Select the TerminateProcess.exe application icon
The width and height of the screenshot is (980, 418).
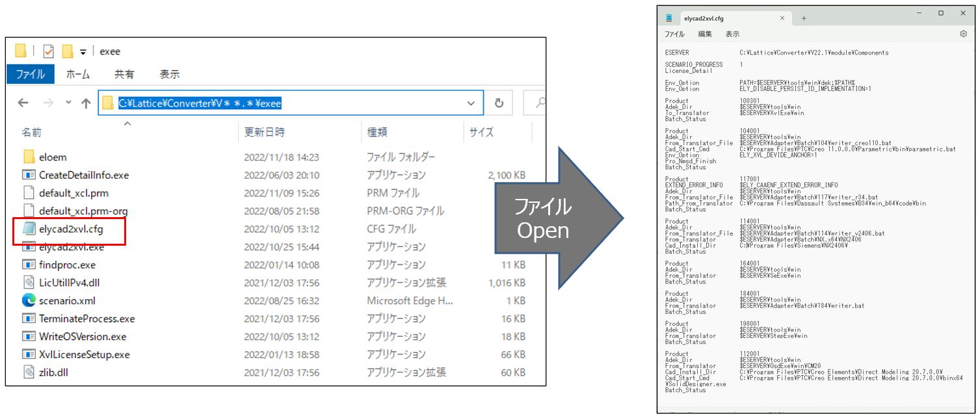coord(29,319)
